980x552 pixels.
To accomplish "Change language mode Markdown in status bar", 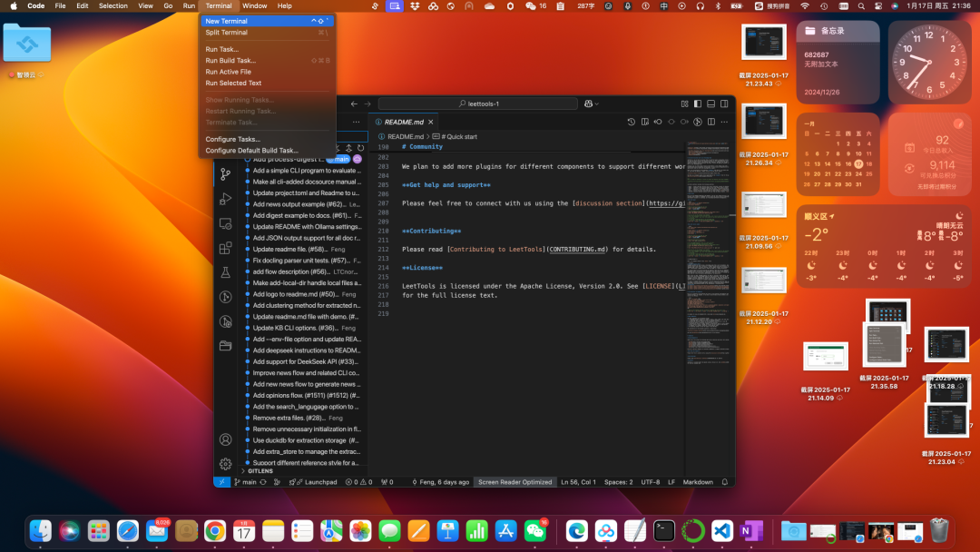I will pos(698,482).
